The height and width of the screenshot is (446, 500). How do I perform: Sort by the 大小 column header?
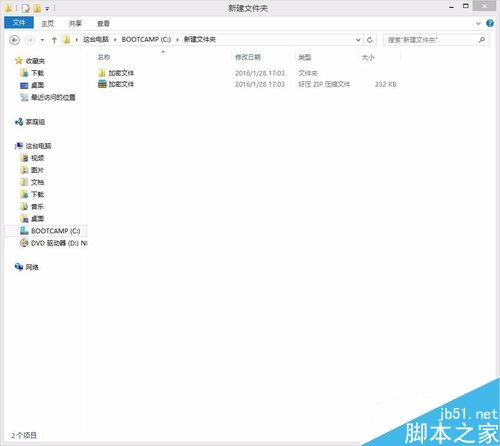[368, 57]
